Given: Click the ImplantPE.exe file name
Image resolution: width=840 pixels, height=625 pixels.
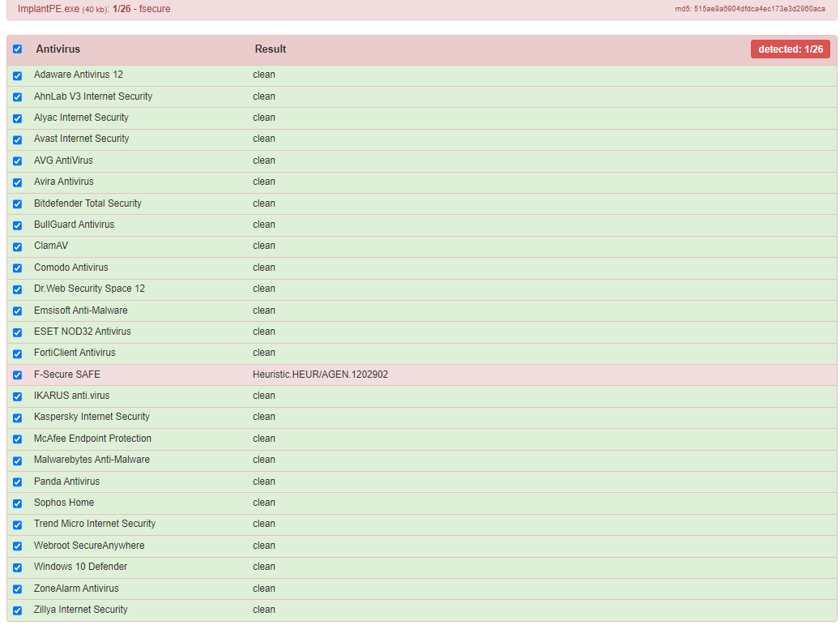Looking at the screenshot, I should (49, 9).
